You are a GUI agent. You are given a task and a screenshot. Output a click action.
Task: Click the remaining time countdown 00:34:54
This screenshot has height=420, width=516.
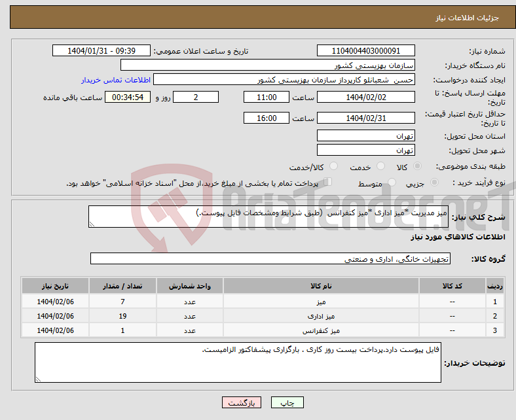128,97
